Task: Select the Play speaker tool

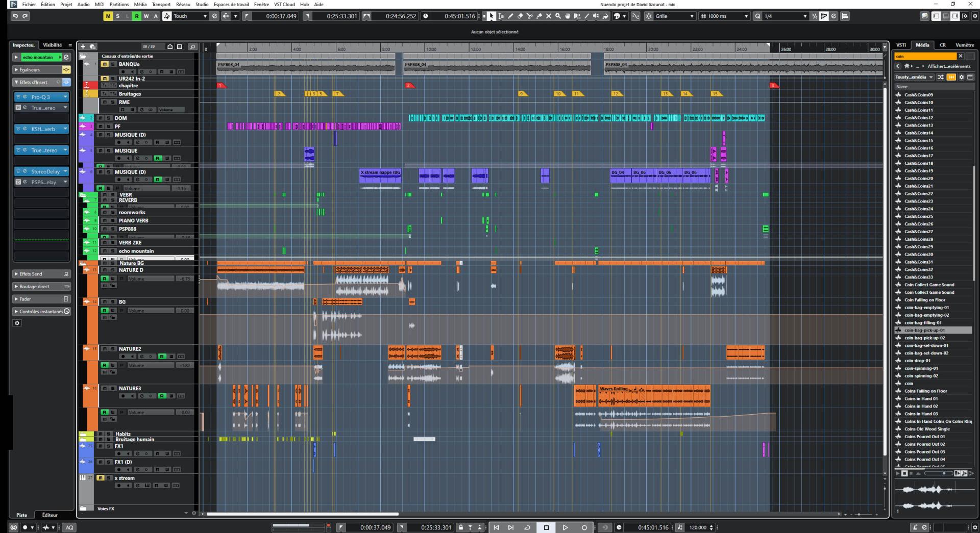Action: (x=596, y=16)
